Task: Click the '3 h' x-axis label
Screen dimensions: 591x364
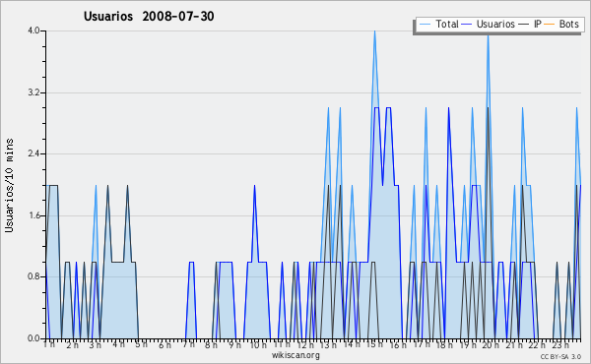Action: click(95, 344)
